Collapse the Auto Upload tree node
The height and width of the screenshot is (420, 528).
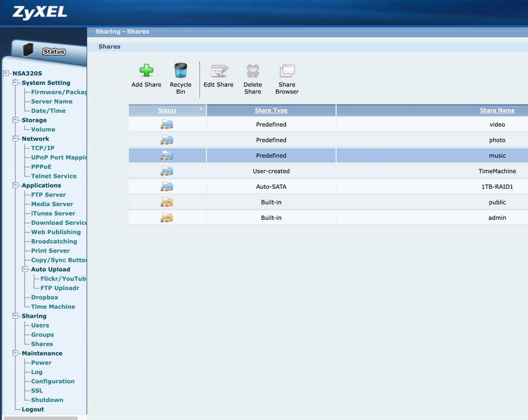point(25,269)
